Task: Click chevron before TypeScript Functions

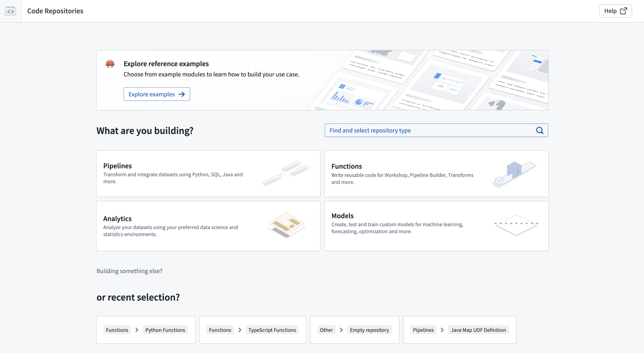Action: [240, 330]
